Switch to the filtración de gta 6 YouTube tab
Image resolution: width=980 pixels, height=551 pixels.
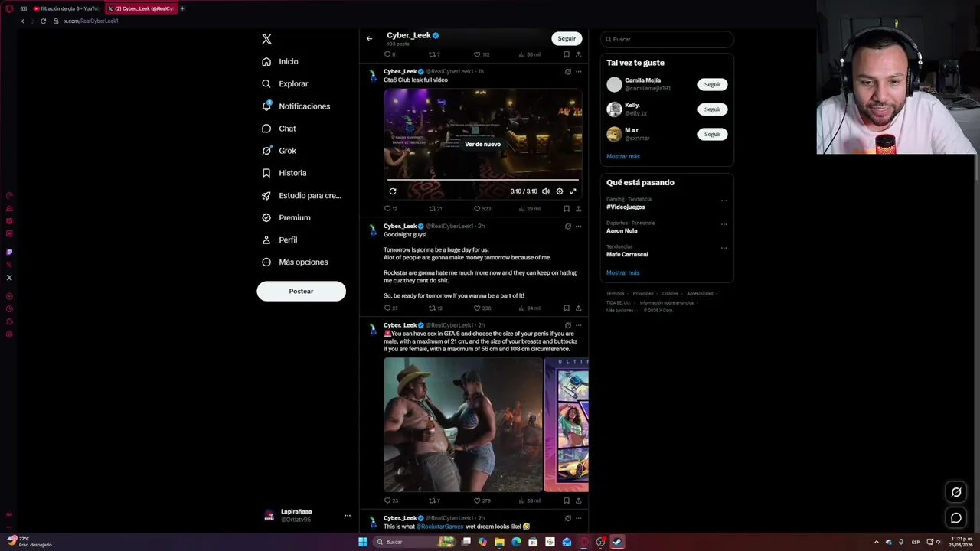66,8
